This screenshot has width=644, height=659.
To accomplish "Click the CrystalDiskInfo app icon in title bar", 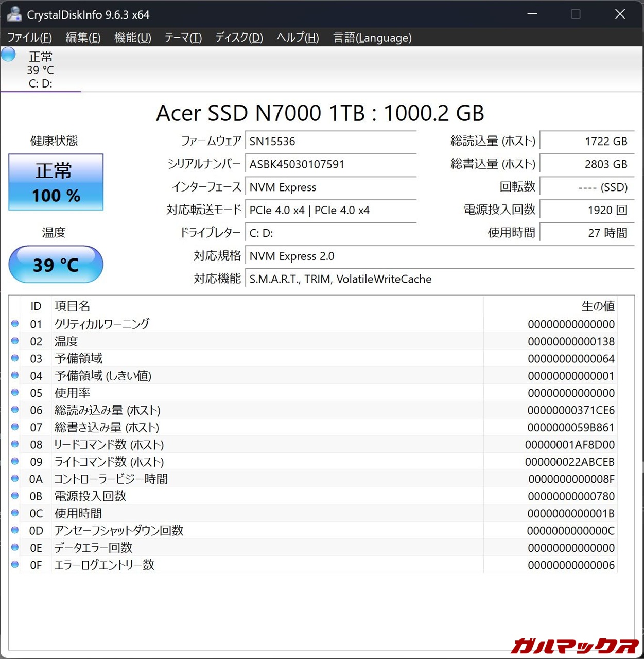I will coord(14,14).
